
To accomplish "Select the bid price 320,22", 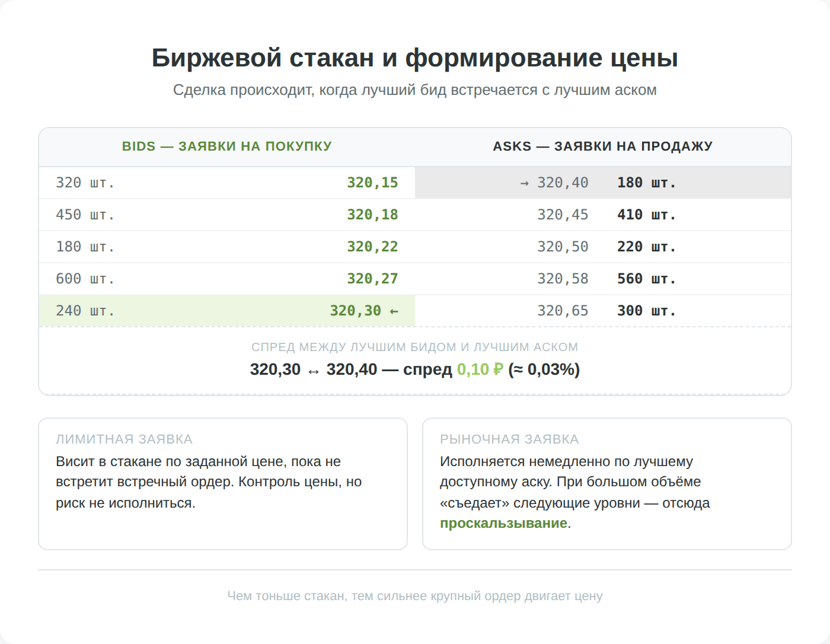I will [x=372, y=247].
